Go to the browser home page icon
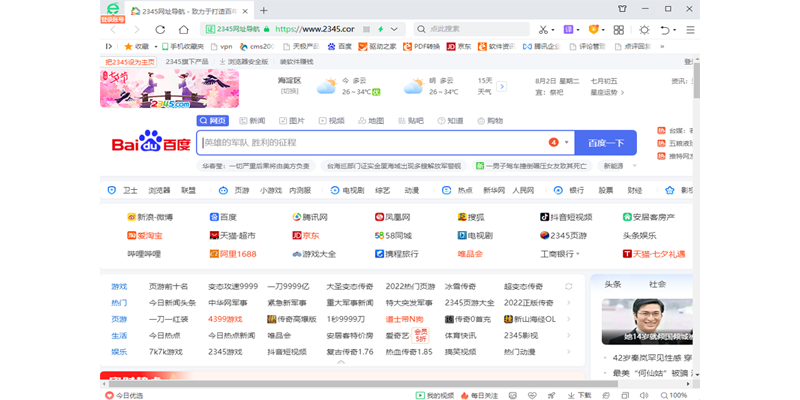800x400 pixels. pos(183,30)
